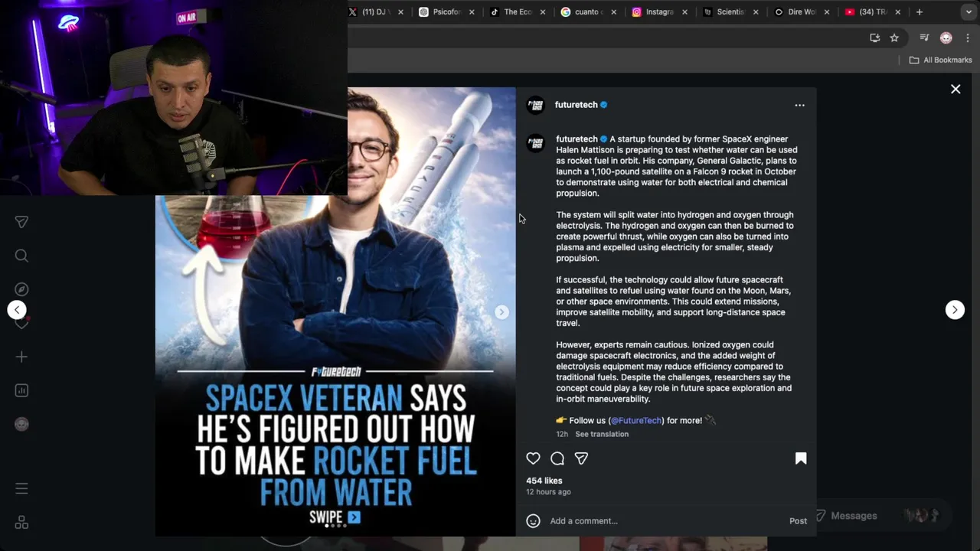Open the tab search dropdown arrow
The width and height of the screenshot is (980, 551).
tap(969, 11)
